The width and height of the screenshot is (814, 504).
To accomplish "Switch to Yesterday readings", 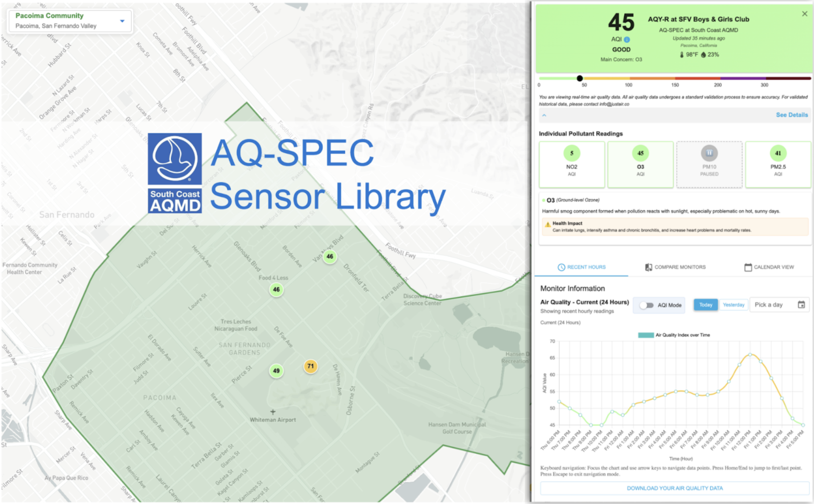I will 733,305.
